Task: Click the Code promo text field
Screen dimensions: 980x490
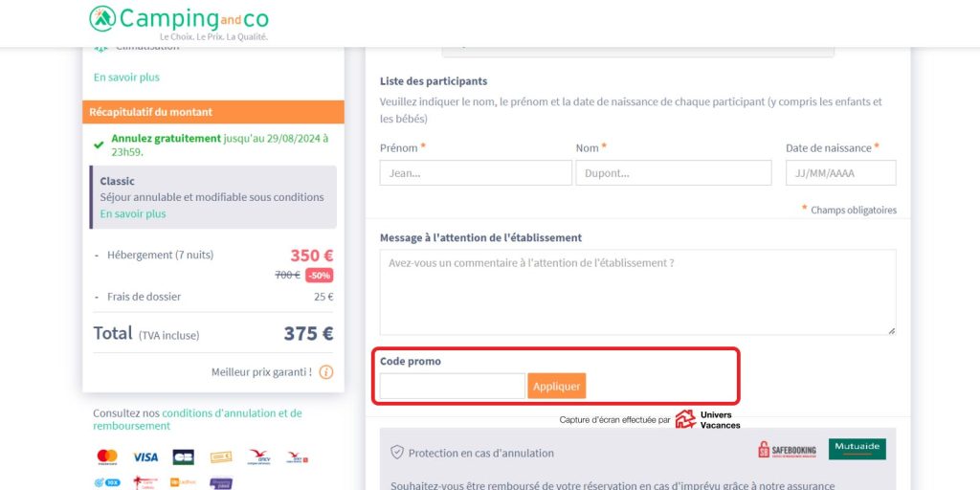Action: coord(452,387)
